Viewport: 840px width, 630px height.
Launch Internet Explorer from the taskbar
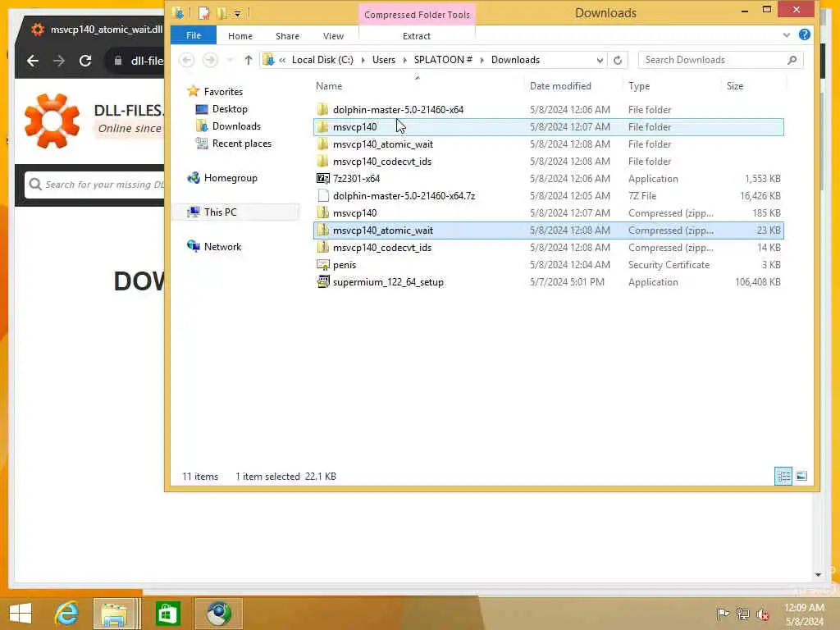(66, 614)
